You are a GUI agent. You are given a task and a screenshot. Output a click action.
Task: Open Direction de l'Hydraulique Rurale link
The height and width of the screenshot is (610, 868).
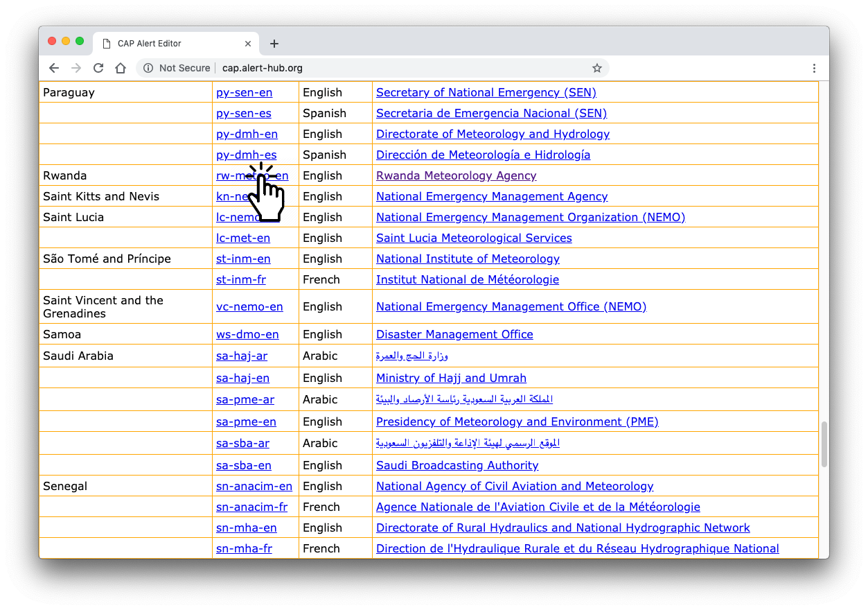point(578,548)
